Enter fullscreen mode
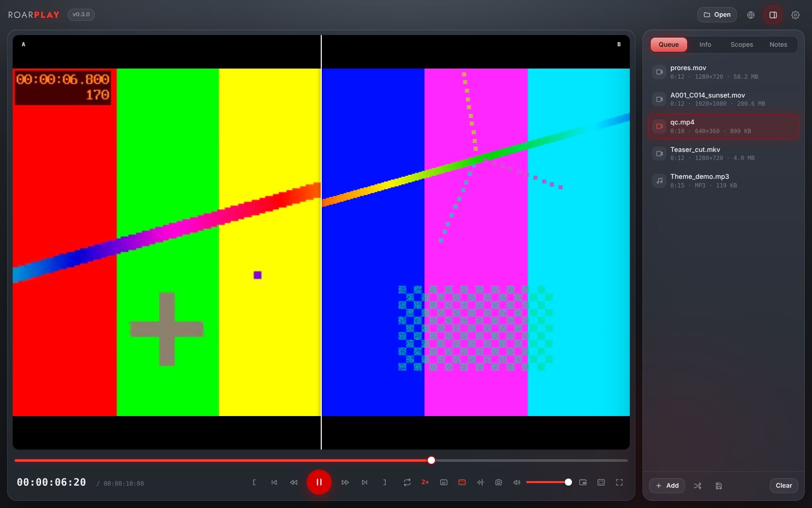 (x=619, y=482)
